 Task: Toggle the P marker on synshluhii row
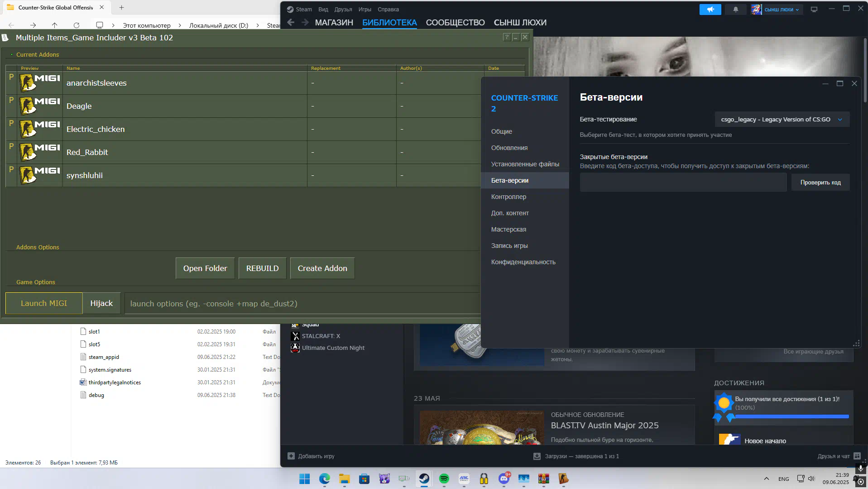pos(11,169)
